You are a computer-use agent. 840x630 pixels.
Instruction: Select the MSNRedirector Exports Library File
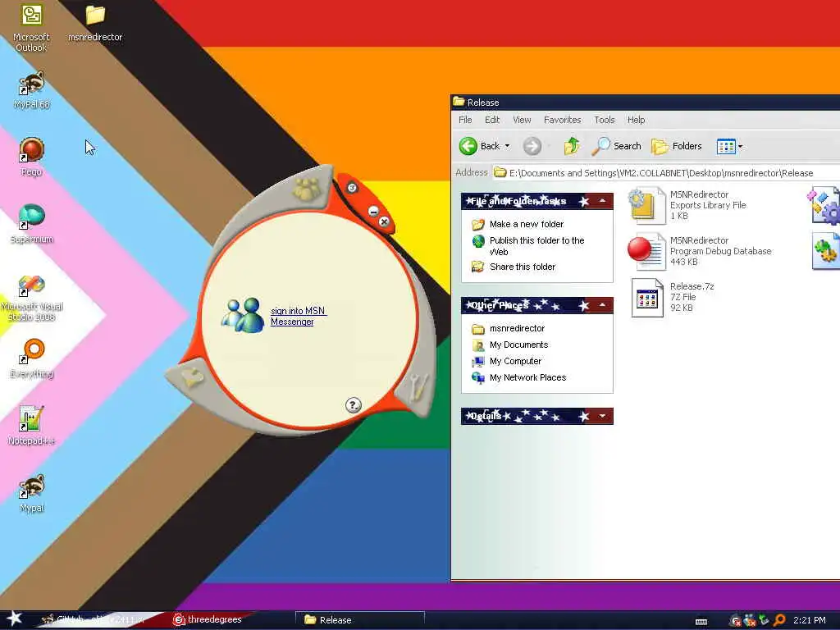coord(687,205)
